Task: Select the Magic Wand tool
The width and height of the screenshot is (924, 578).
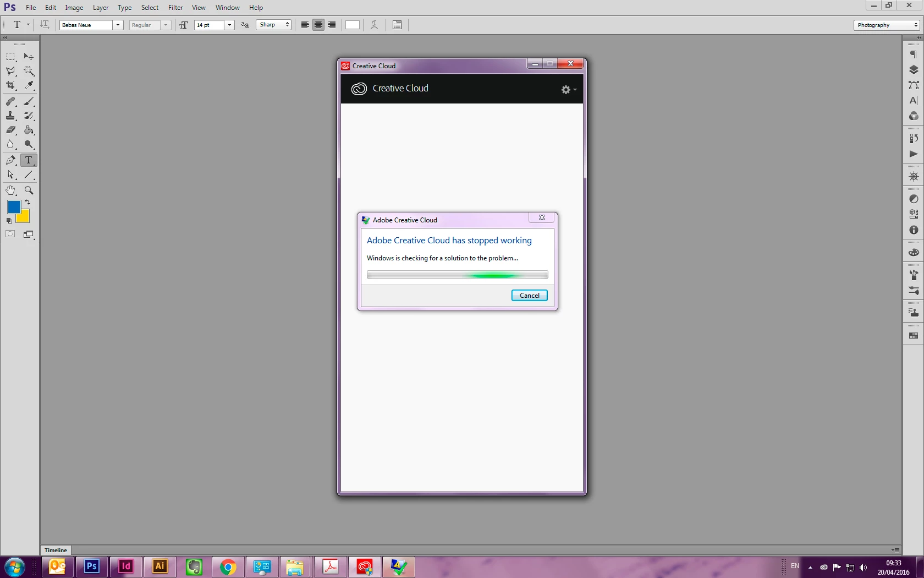Action: (29, 71)
